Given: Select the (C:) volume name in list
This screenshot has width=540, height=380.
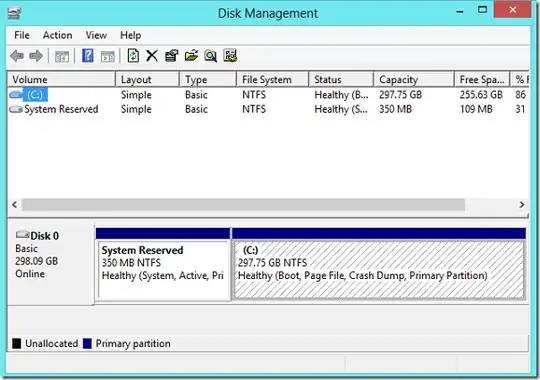Looking at the screenshot, I should (x=35, y=94).
